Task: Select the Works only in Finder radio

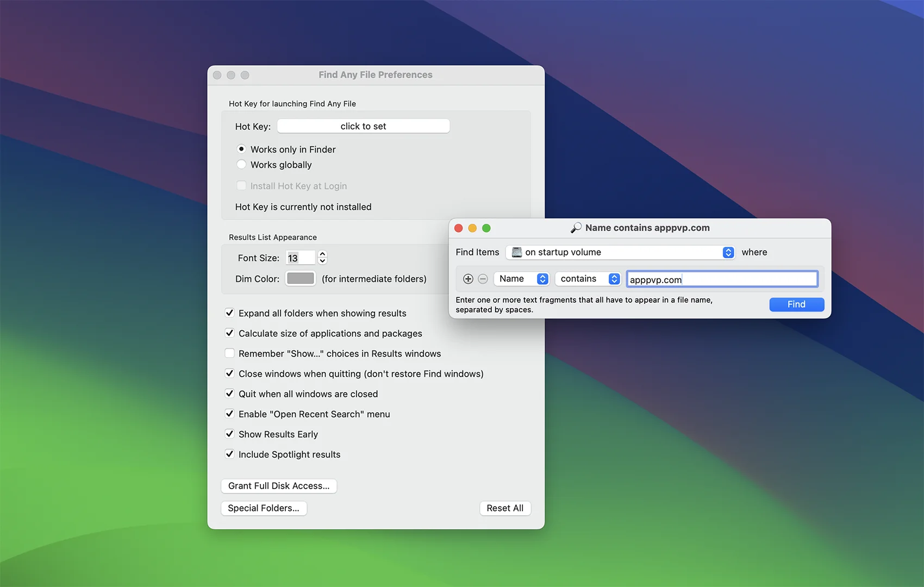Action: coord(241,149)
